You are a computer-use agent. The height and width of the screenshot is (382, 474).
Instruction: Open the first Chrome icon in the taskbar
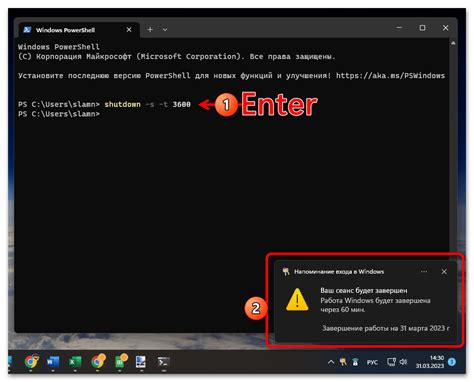click(31, 361)
